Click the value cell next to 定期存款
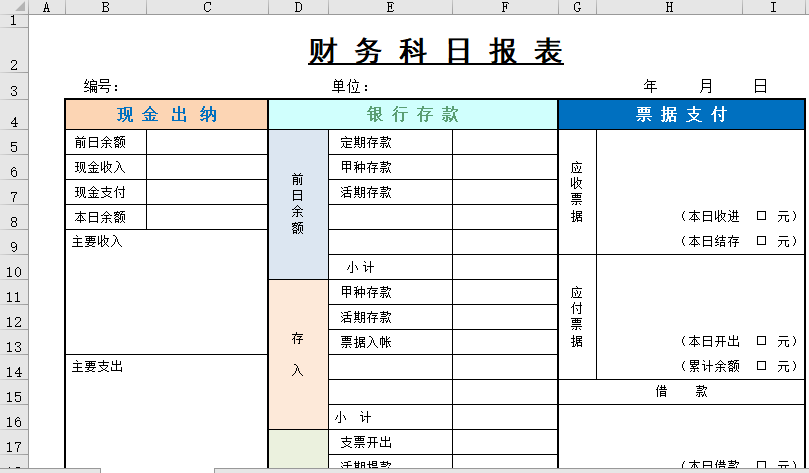809x473 pixels. 504,142
